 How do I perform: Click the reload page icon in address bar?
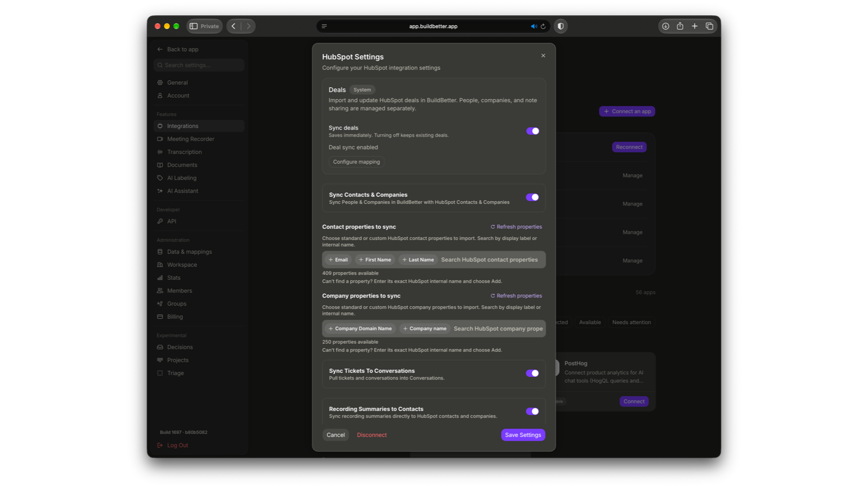click(543, 26)
